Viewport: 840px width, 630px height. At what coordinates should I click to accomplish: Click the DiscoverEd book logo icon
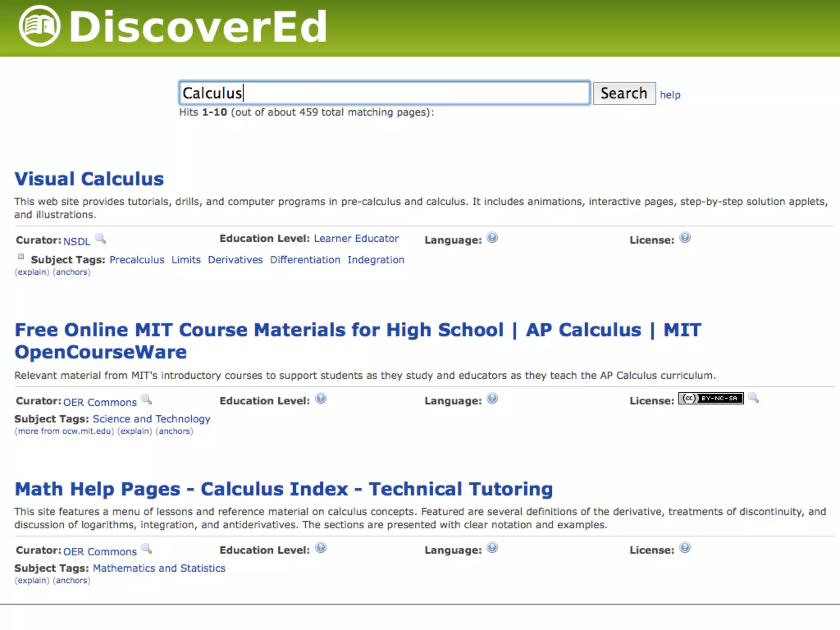coord(39,26)
